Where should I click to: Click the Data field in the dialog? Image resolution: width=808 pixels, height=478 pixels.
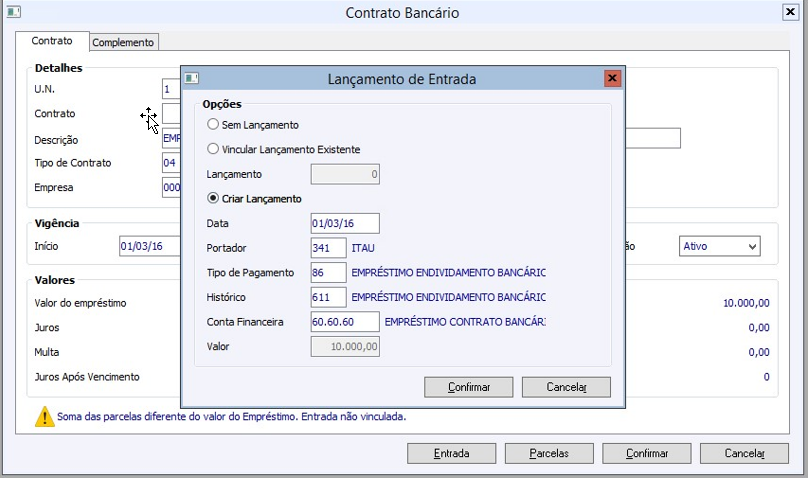[345, 223]
